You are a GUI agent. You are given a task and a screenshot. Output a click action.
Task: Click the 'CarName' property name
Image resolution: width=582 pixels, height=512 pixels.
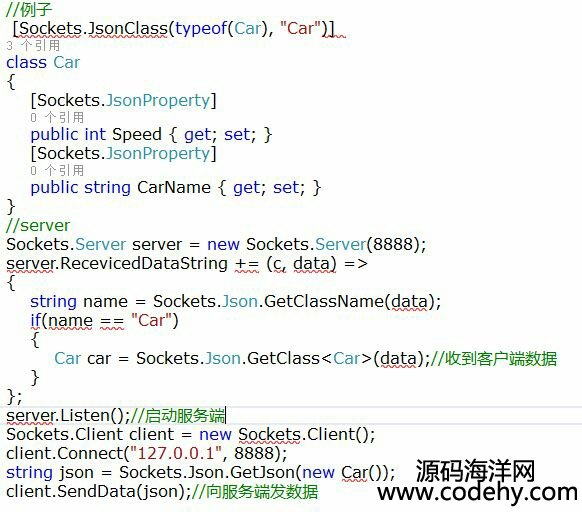(174, 187)
